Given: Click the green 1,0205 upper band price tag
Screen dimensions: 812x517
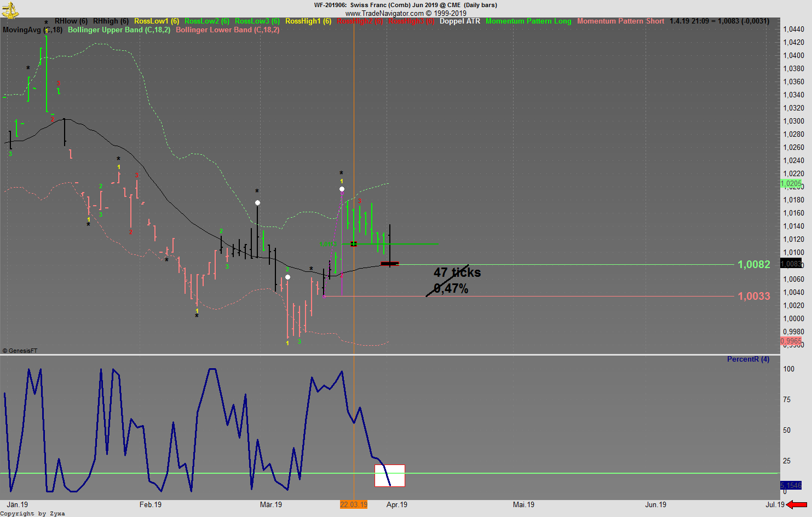Looking at the screenshot, I should [791, 184].
